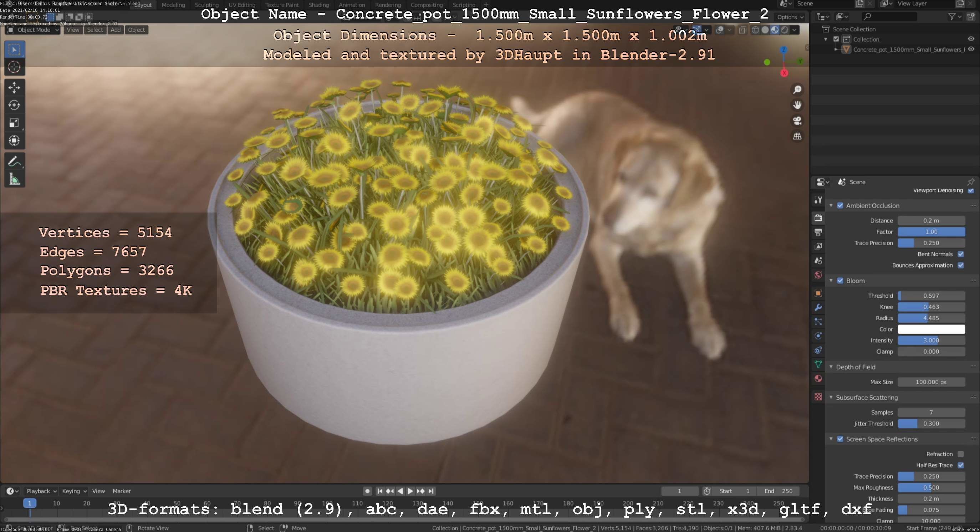Open the Object Mode dropdown
Image resolution: width=980 pixels, height=532 pixels.
(33, 30)
